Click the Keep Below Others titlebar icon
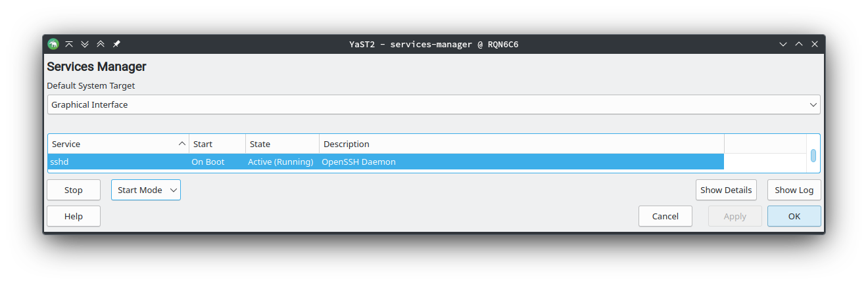The image size is (868, 285). (85, 44)
